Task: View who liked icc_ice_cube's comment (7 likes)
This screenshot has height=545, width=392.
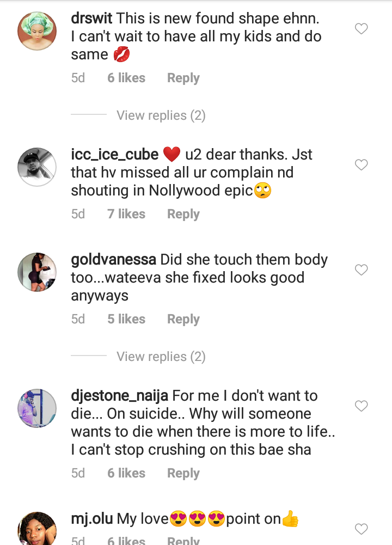Action: pyautogui.click(x=126, y=214)
